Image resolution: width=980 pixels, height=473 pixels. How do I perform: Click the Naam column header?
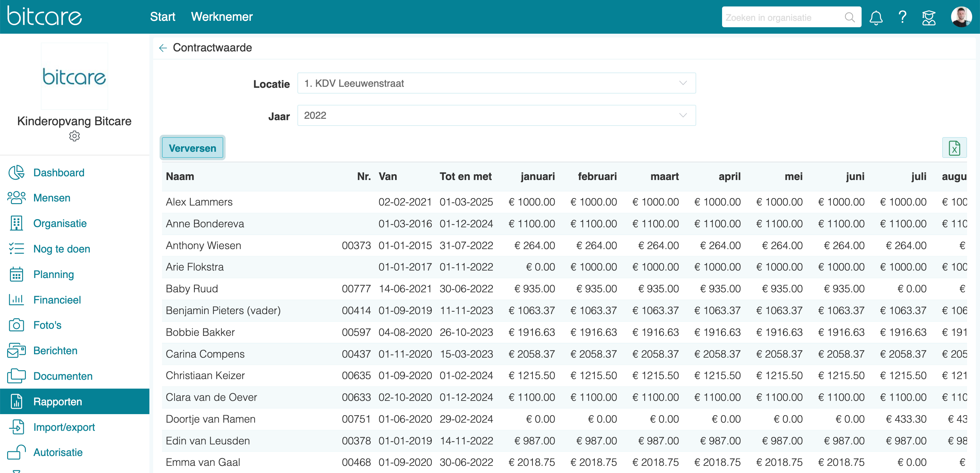[x=180, y=177]
